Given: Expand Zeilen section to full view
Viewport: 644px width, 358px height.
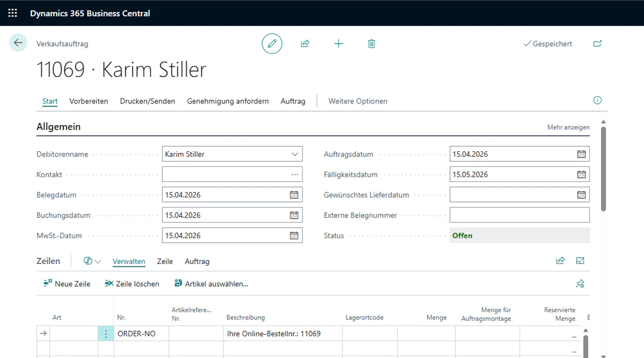Looking at the screenshot, I should (x=580, y=261).
